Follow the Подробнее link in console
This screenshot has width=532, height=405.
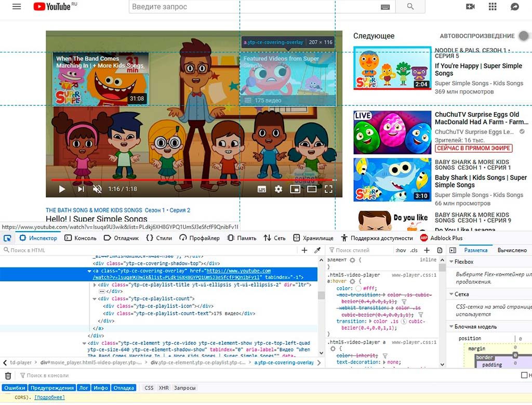(x=49, y=397)
